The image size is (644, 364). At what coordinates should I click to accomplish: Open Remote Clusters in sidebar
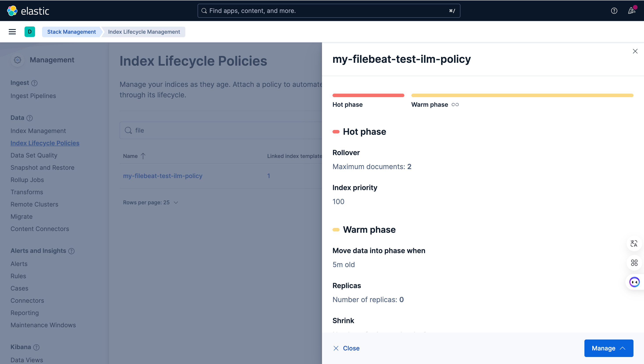pos(34,204)
